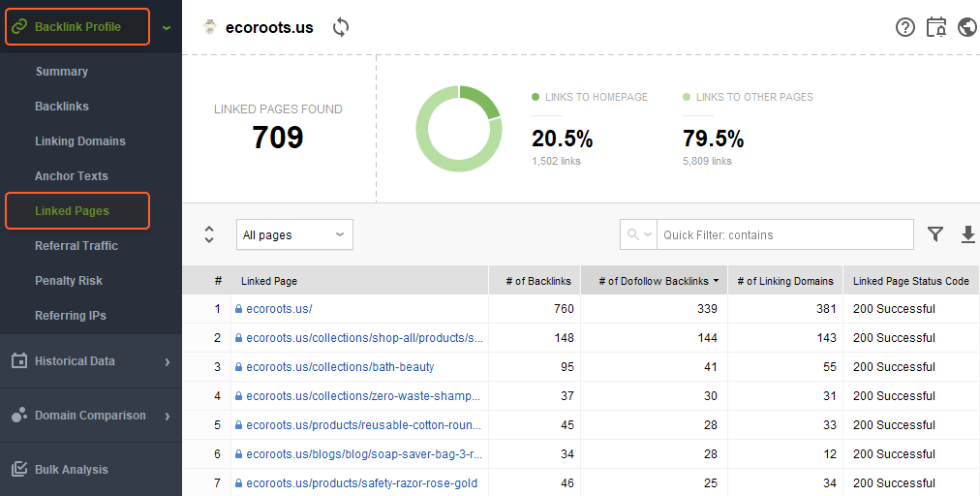The height and width of the screenshot is (496, 980).
Task: Expand the Historical Data section
Action: tap(167, 361)
